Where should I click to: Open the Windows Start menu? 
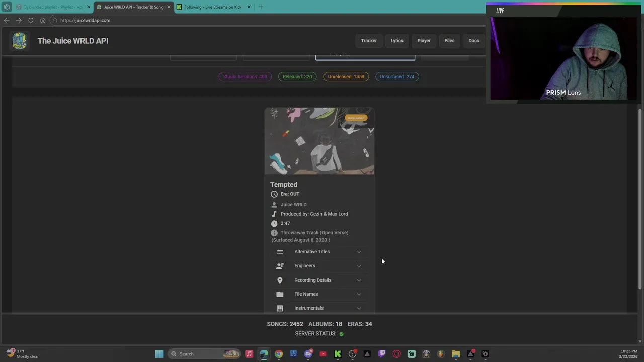point(159,354)
